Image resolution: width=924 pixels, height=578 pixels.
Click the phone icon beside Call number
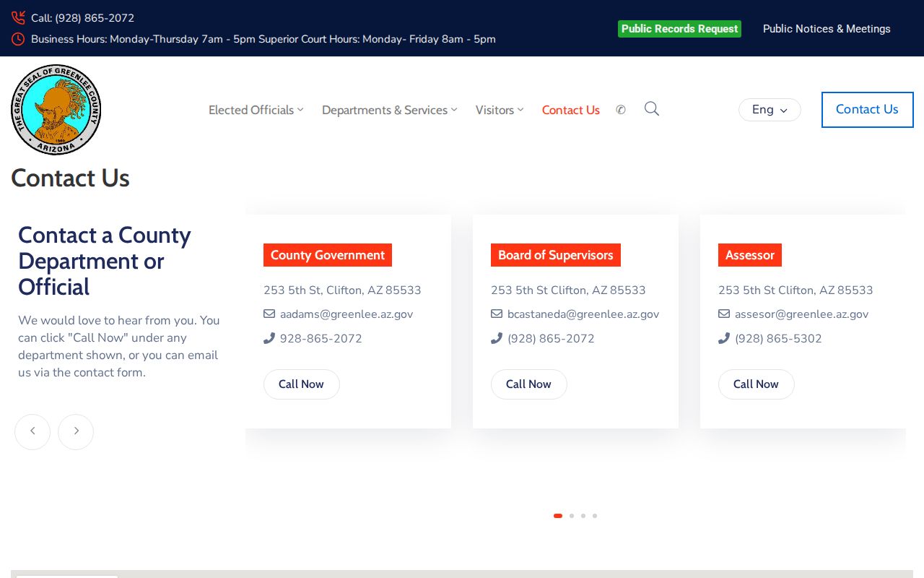[18, 18]
